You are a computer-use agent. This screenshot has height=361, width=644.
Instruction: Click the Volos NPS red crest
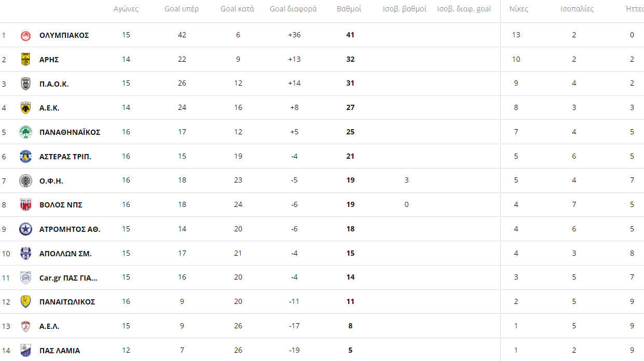click(x=25, y=205)
